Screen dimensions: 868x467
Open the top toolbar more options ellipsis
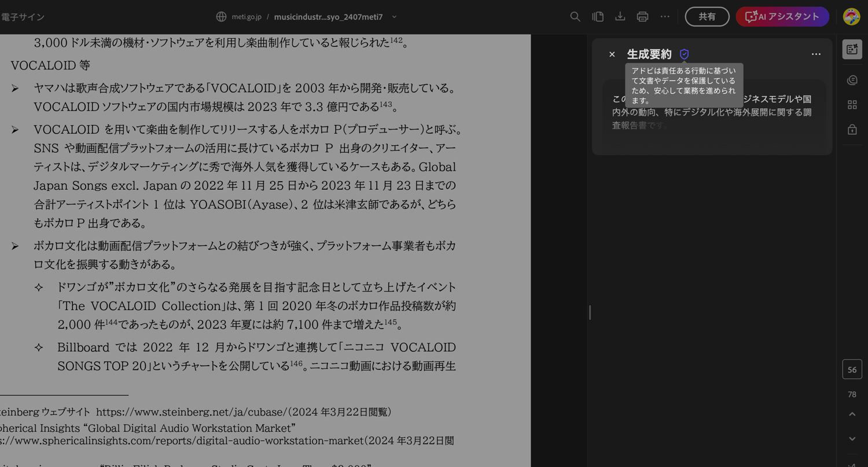click(665, 17)
